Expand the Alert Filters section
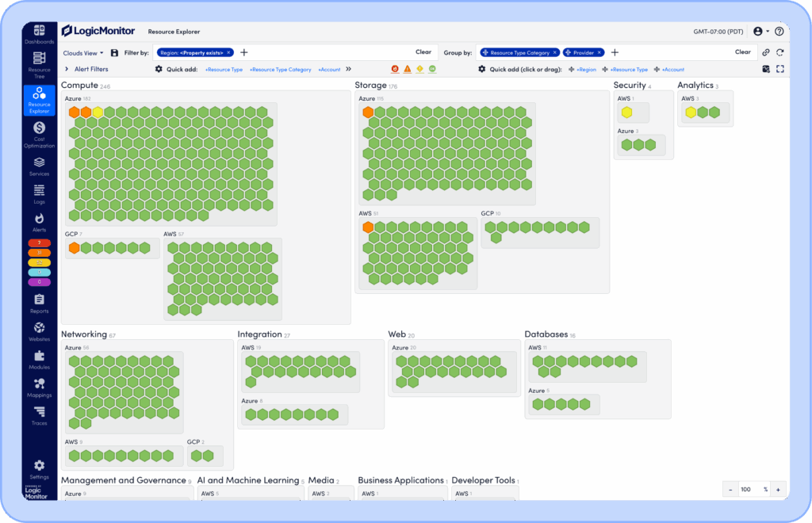The width and height of the screenshot is (812, 523). [67, 69]
